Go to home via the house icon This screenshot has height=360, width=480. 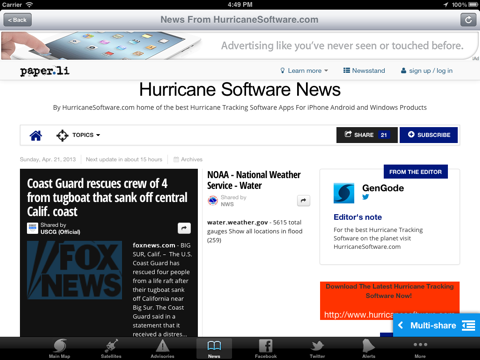click(36, 135)
